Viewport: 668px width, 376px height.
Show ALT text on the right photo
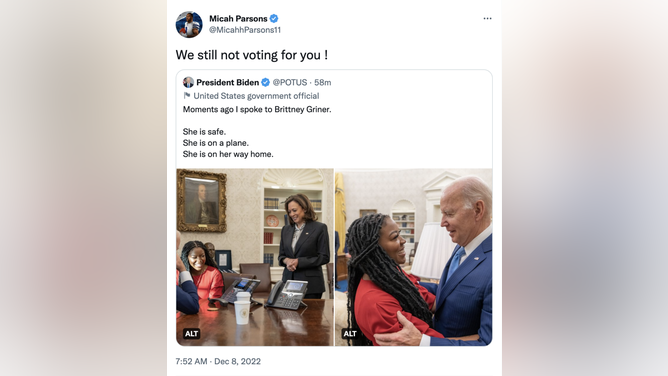pos(350,333)
